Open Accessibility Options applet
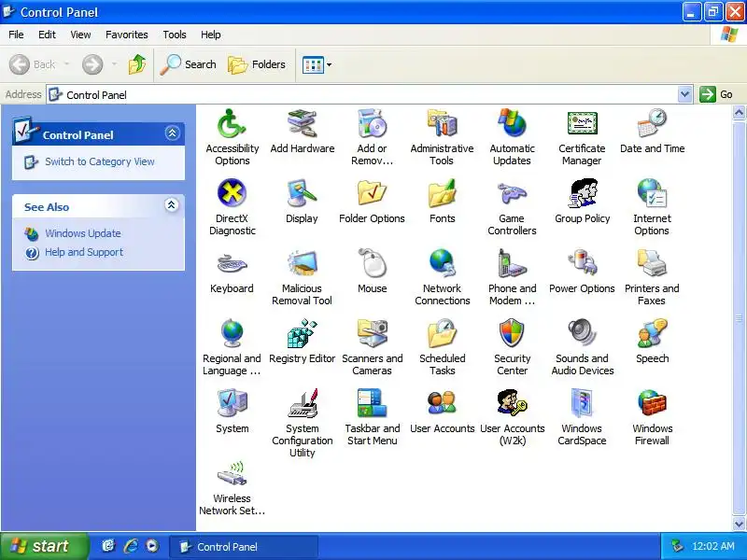Screen dimensions: 747x560 click(232, 124)
